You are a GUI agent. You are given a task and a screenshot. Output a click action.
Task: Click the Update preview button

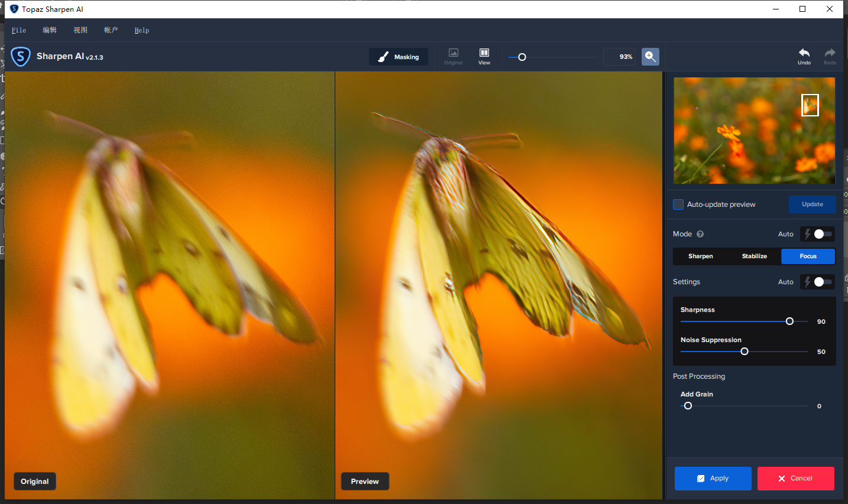(x=813, y=204)
